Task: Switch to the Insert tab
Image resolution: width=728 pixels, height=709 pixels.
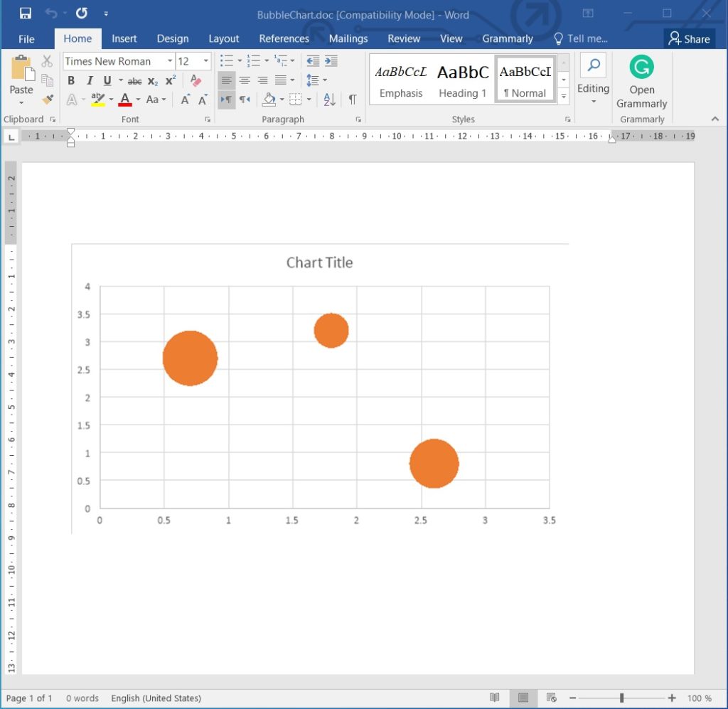Action: tap(124, 38)
